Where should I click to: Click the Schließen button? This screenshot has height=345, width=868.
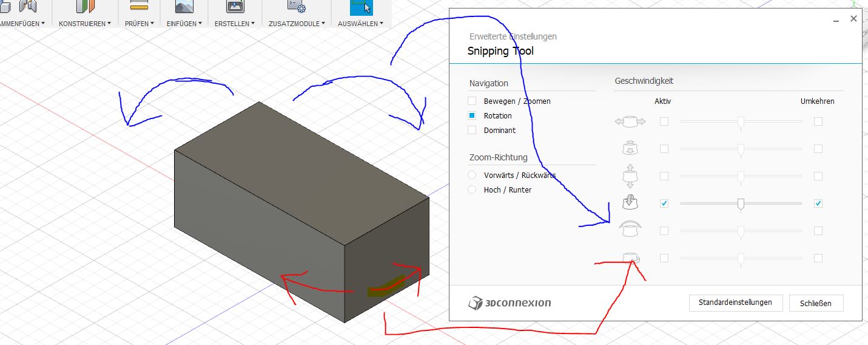point(816,303)
